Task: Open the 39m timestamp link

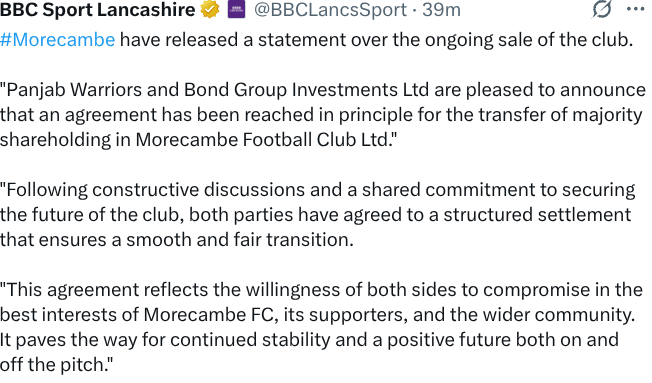Action: (x=442, y=9)
